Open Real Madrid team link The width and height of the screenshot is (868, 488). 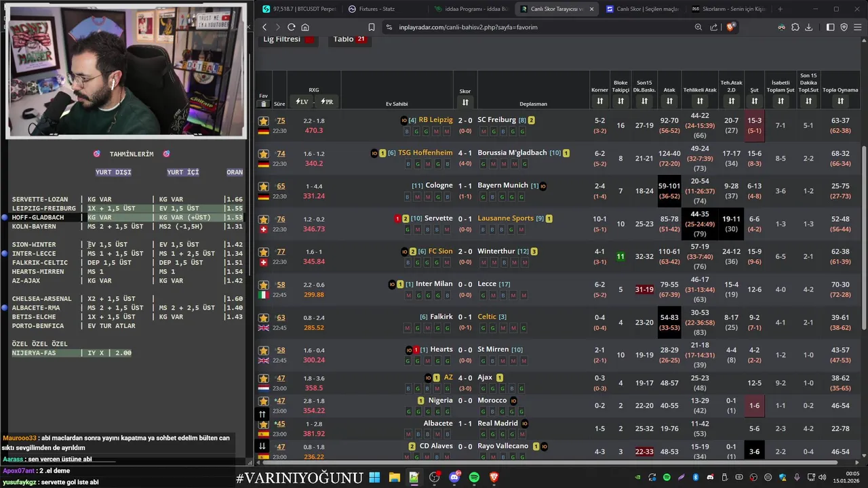coord(497,423)
